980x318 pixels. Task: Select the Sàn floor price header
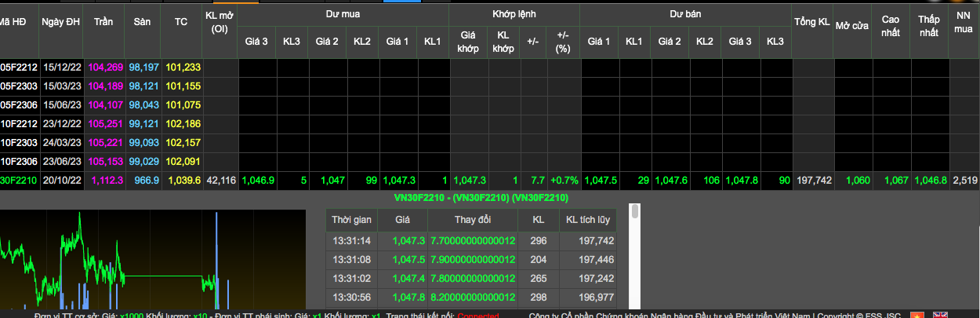[x=142, y=21]
